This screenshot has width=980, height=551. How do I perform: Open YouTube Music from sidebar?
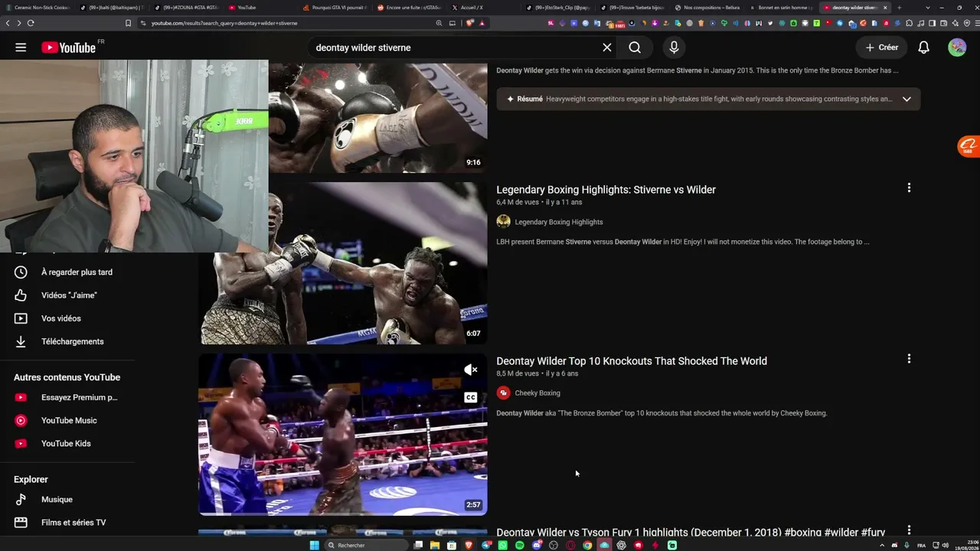[x=67, y=421]
